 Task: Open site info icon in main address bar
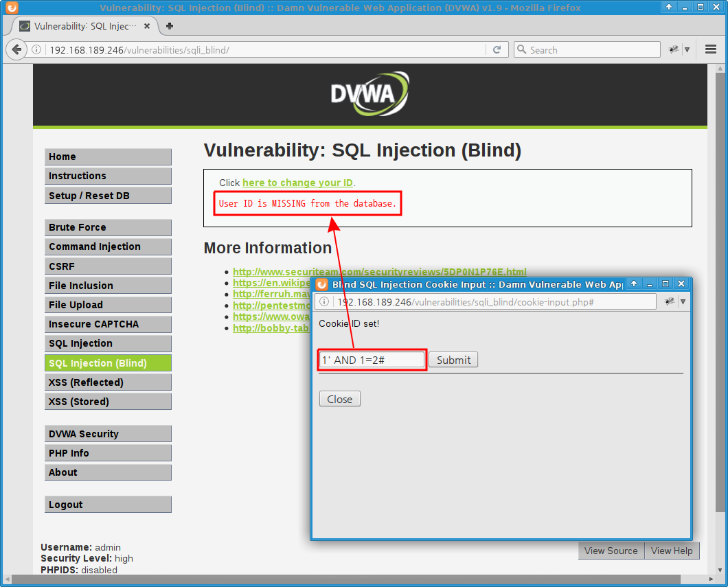[x=36, y=49]
